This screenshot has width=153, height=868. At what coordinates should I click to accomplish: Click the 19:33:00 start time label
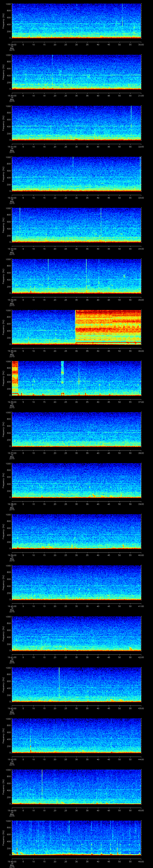(12, 248)
